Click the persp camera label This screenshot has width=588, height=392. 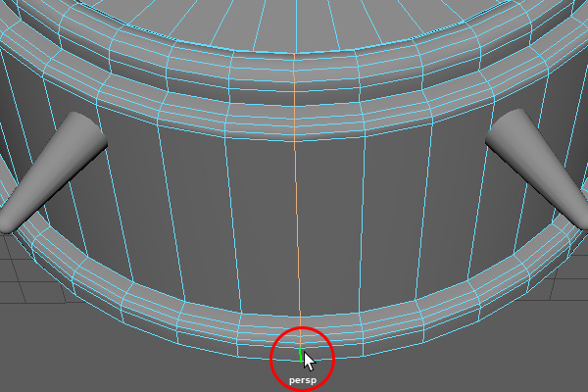tap(303, 379)
